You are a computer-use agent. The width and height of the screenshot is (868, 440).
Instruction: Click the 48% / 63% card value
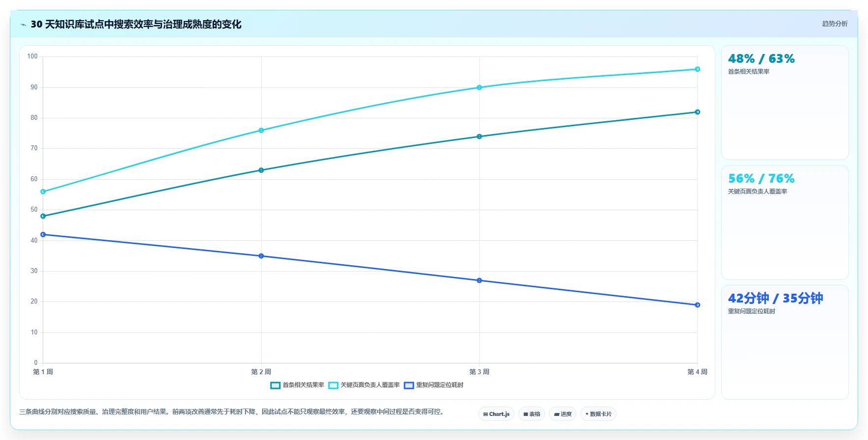pos(761,59)
